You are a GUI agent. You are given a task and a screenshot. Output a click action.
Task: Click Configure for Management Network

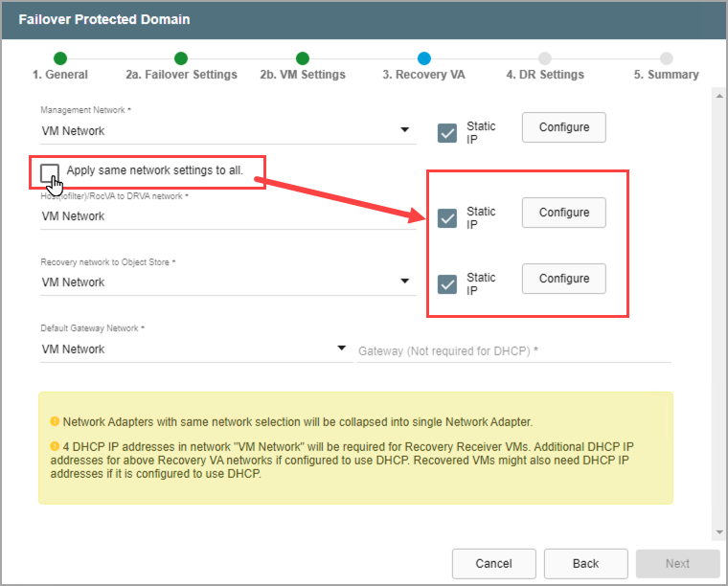tap(563, 127)
